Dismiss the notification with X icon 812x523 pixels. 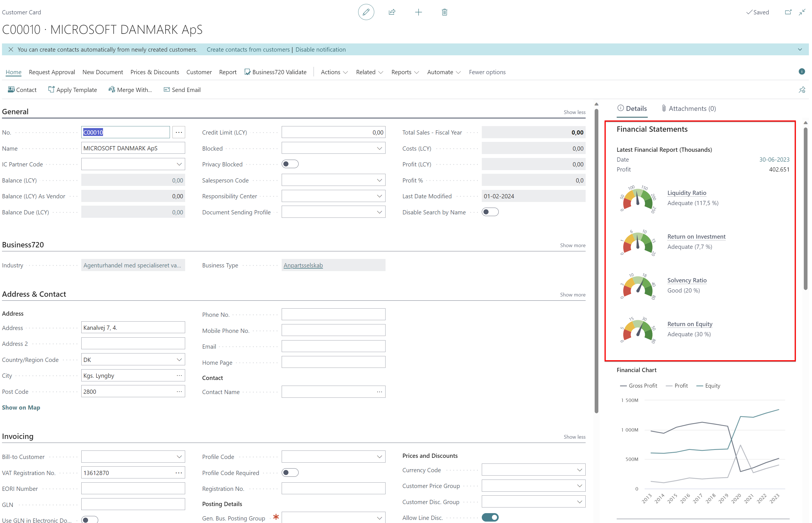tap(11, 49)
